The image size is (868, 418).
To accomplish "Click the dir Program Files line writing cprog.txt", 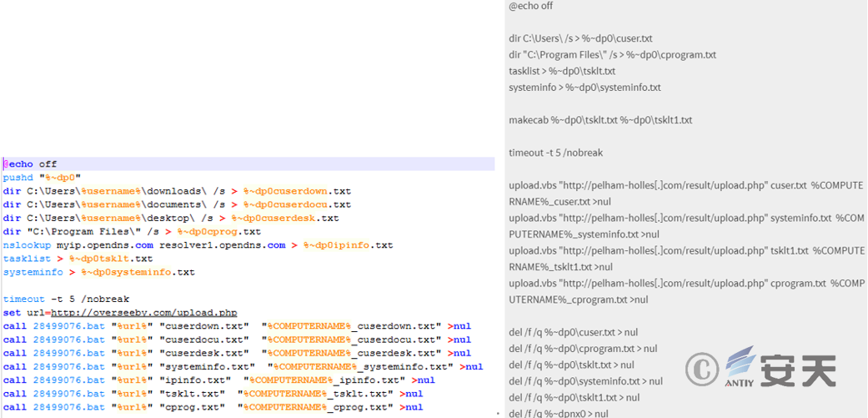I will (x=132, y=231).
